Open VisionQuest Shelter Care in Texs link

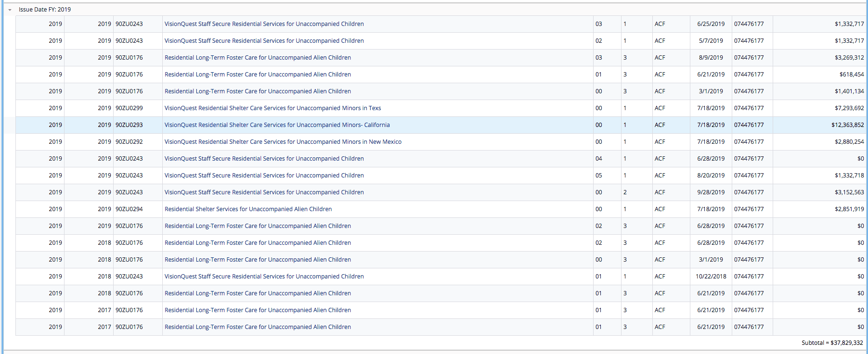273,108
